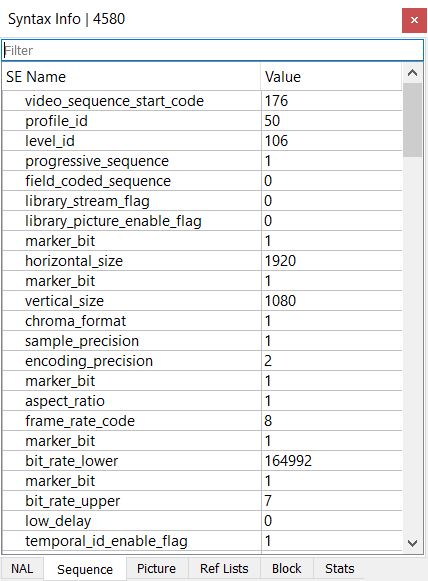This screenshot has width=428, height=581.
Task: Select the frame_rate_code row
Action: tap(202, 421)
